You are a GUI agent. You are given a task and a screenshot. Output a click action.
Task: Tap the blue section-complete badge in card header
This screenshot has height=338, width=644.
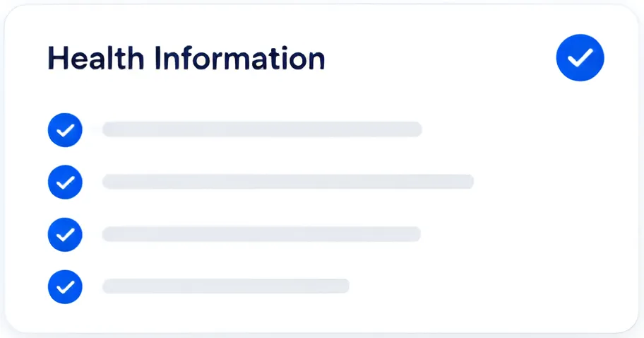pyautogui.click(x=580, y=57)
